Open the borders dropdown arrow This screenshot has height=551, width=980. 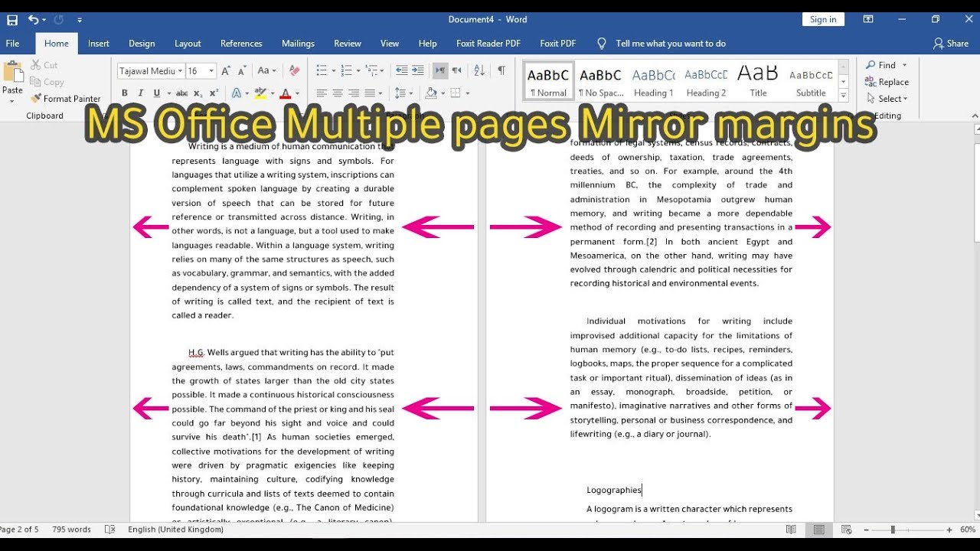pos(467,93)
